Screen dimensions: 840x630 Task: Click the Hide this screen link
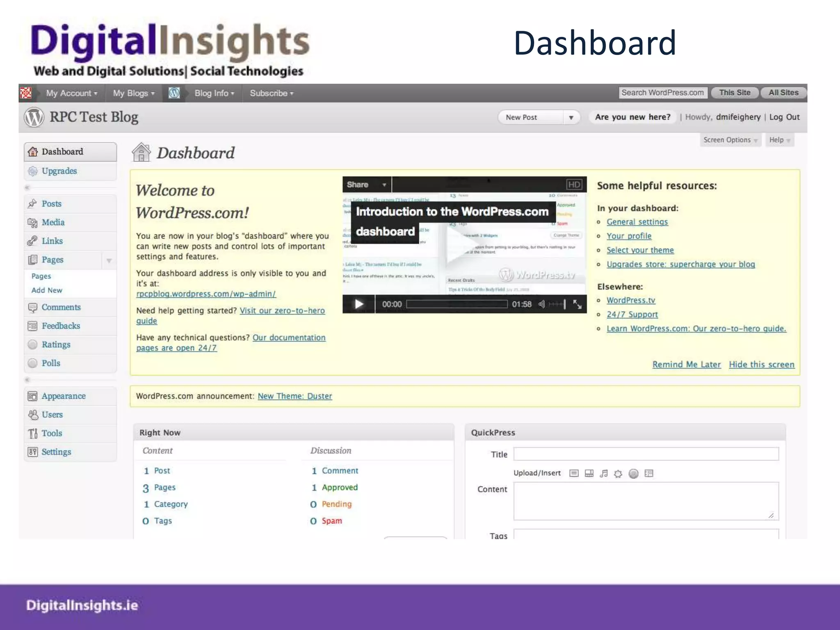[x=762, y=365]
